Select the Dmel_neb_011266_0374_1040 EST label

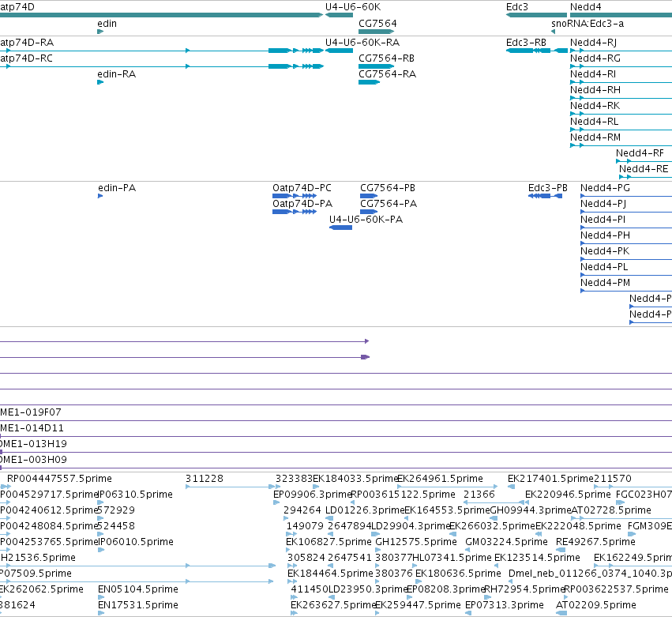pos(590,574)
